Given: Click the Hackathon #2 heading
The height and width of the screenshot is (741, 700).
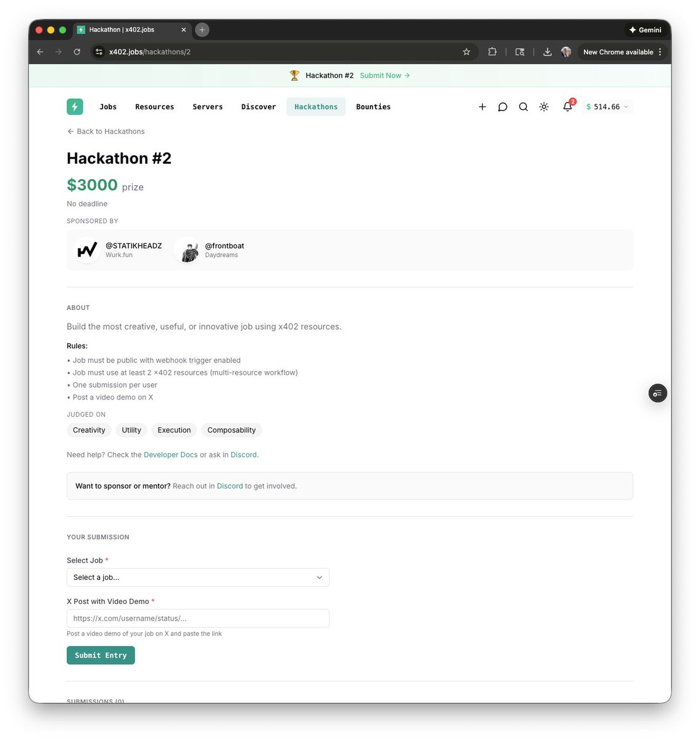Looking at the screenshot, I should tap(119, 159).
